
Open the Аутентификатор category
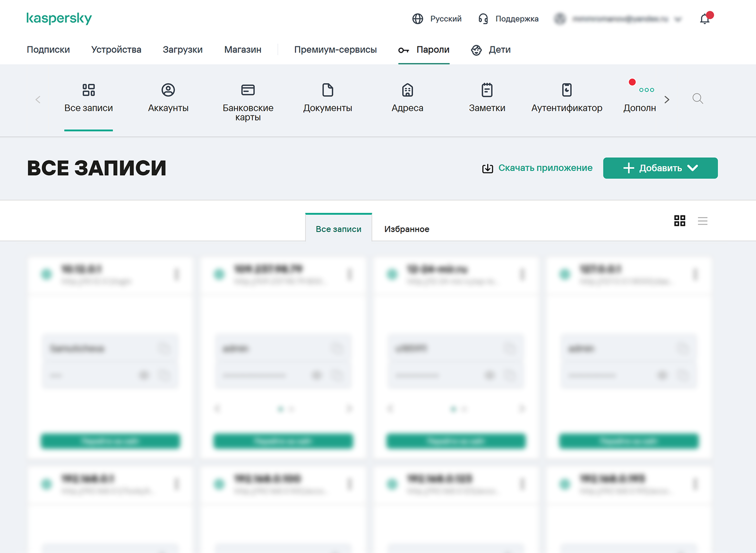click(x=567, y=98)
